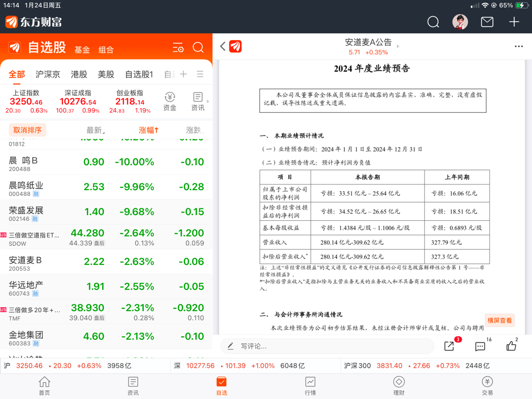Image resolution: width=532 pixels, height=399 pixels.
Task: Like the announcement thumbs up
Action: [x=511, y=345]
